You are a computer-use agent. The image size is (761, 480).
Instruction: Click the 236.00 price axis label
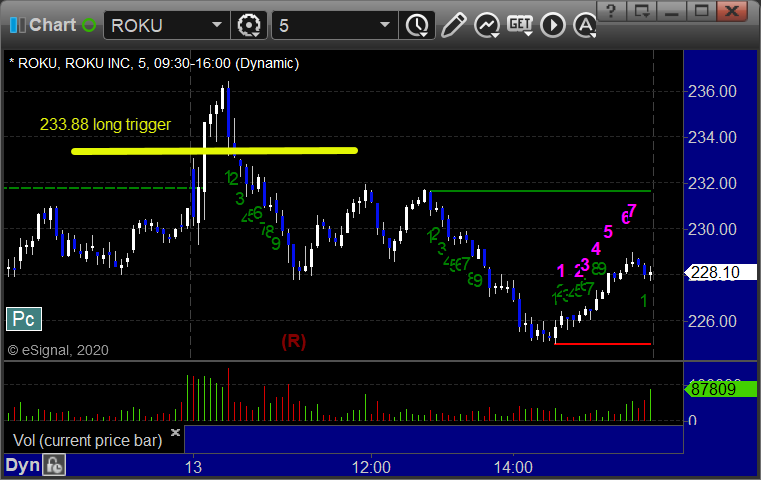pos(712,91)
